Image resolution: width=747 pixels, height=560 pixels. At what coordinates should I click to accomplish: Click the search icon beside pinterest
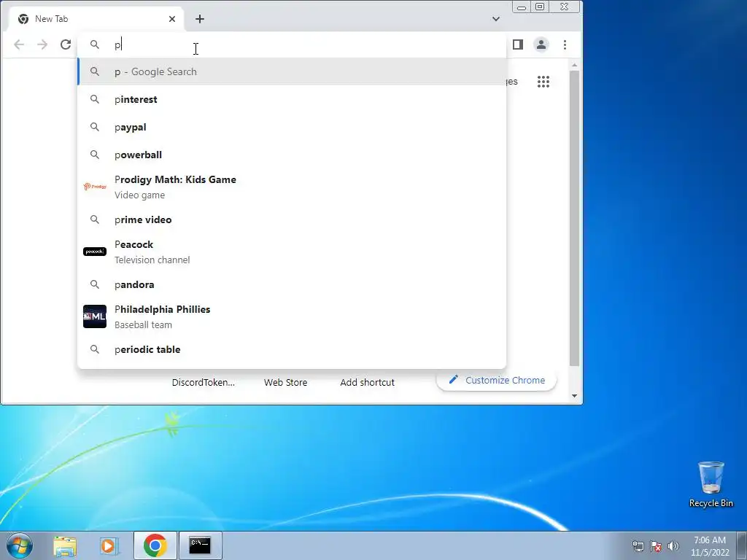(95, 99)
